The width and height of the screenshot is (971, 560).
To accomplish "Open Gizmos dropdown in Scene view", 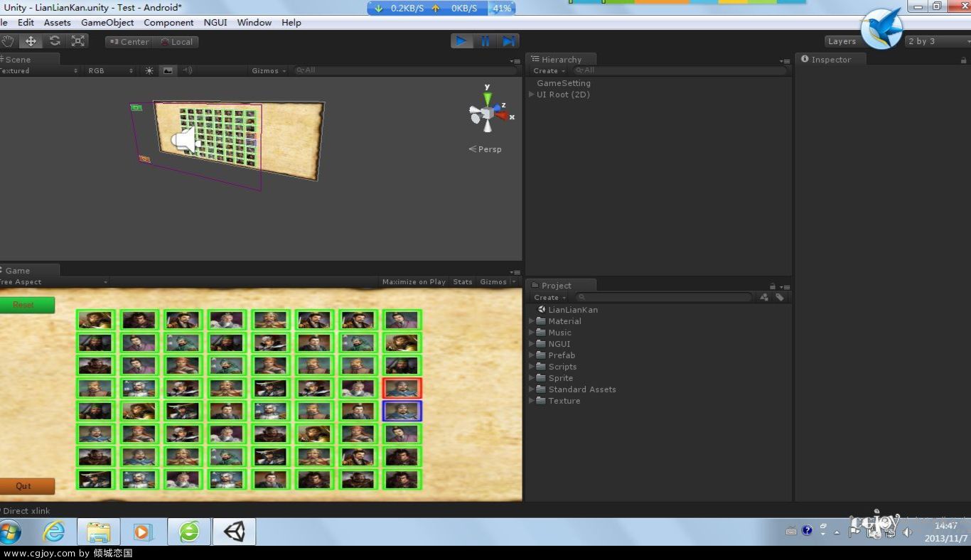I will [x=269, y=70].
